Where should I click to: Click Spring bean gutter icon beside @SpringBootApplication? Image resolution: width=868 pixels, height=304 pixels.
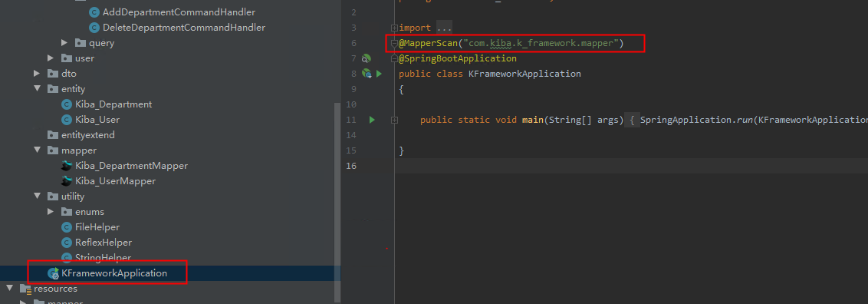point(366,58)
